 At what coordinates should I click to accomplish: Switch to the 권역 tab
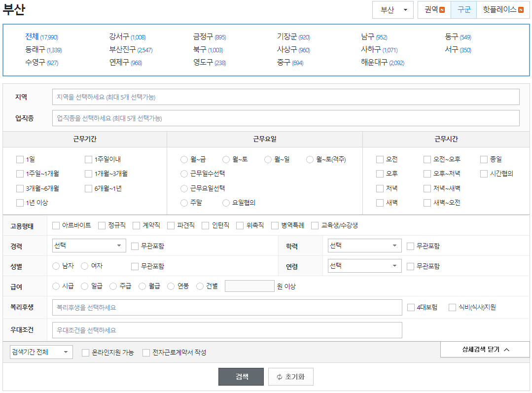click(433, 10)
